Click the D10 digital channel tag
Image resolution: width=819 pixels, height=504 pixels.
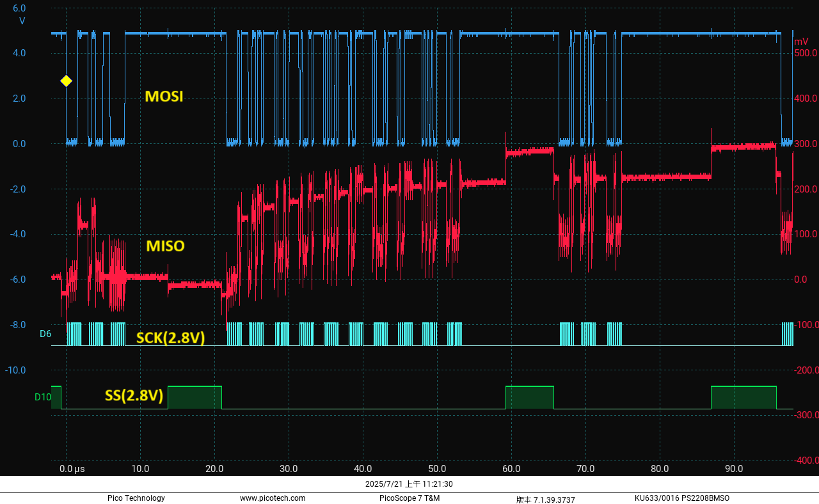(x=42, y=397)
